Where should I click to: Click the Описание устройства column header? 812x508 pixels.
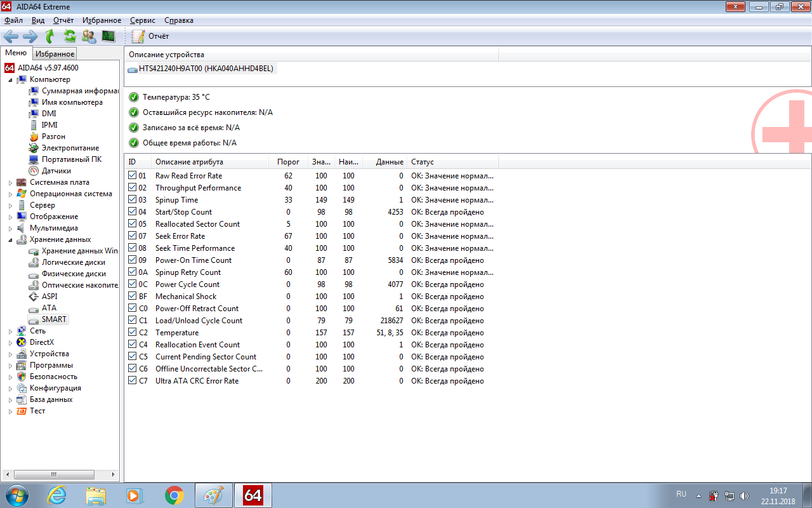(x=311, y=55)
